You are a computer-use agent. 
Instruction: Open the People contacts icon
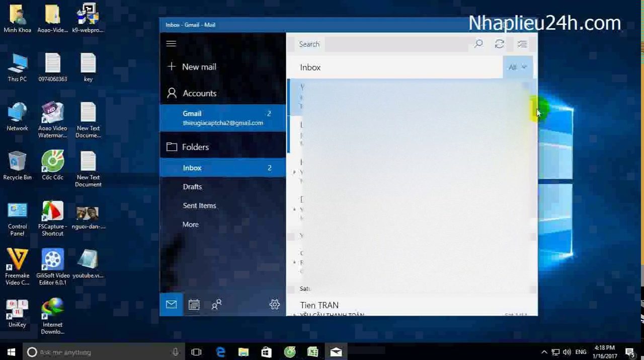pos(216,305)
